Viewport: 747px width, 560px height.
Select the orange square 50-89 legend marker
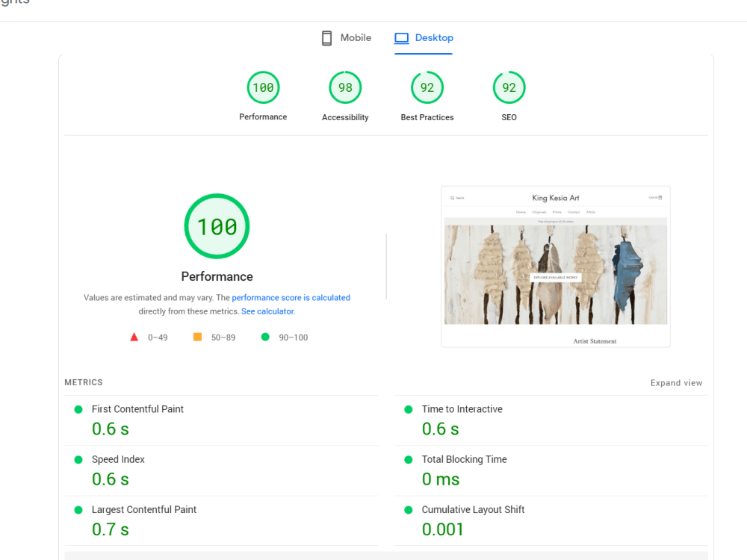pos(197,336)
